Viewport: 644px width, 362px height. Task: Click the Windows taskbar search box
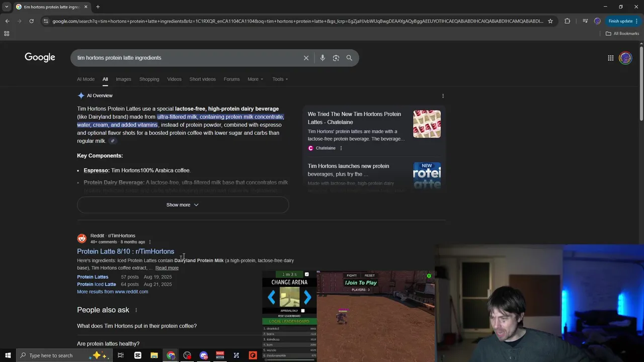point(64,355)
